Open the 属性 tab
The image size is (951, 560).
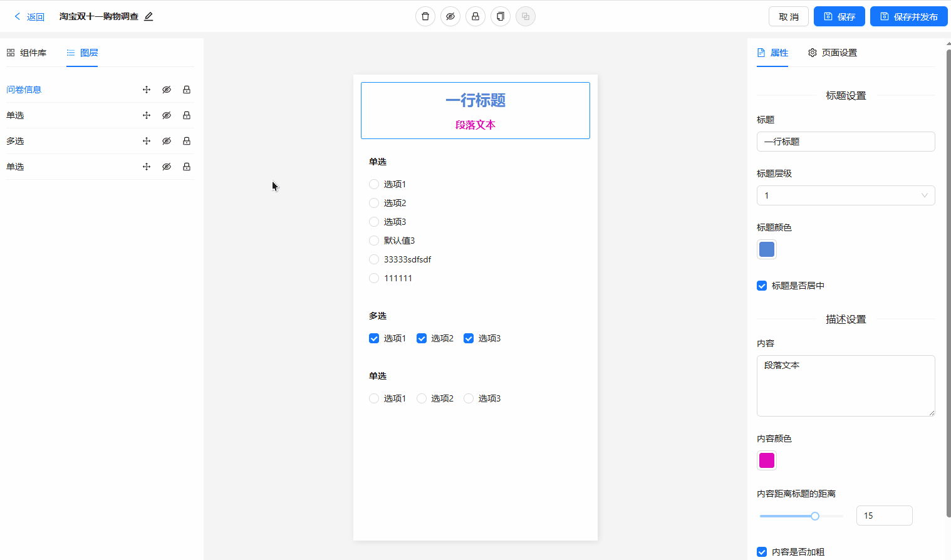pyautogui.click(x=772, y=53)
